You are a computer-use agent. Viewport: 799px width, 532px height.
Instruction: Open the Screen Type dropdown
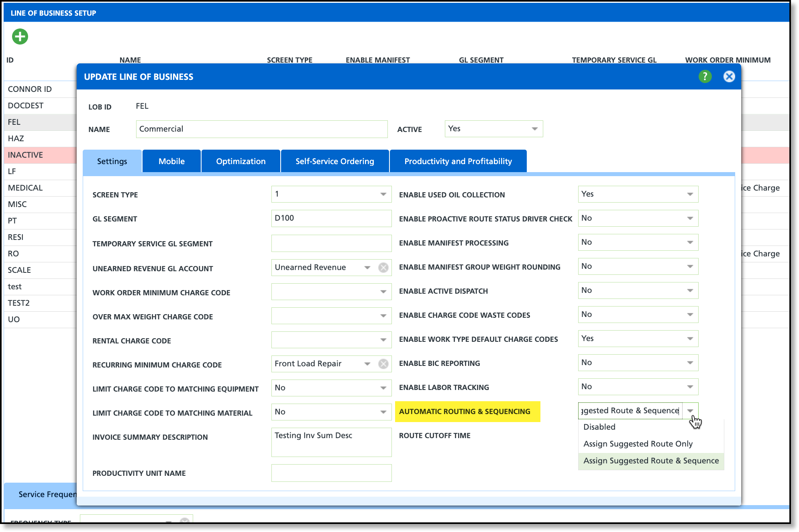click(x=383, y=194)
